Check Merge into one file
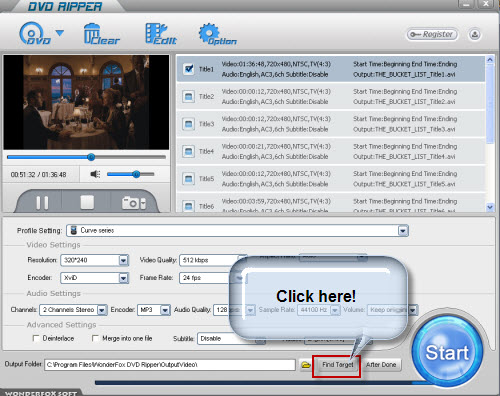This screenshot has height=396, width=500. 95,338
